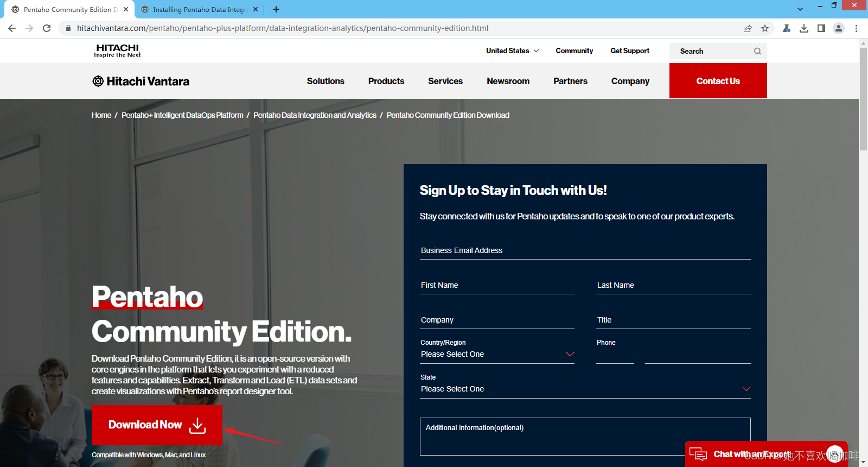The image size is (868, 467).
Task: Close the Pentaho Community Edition tab
Action: point(126,9)
